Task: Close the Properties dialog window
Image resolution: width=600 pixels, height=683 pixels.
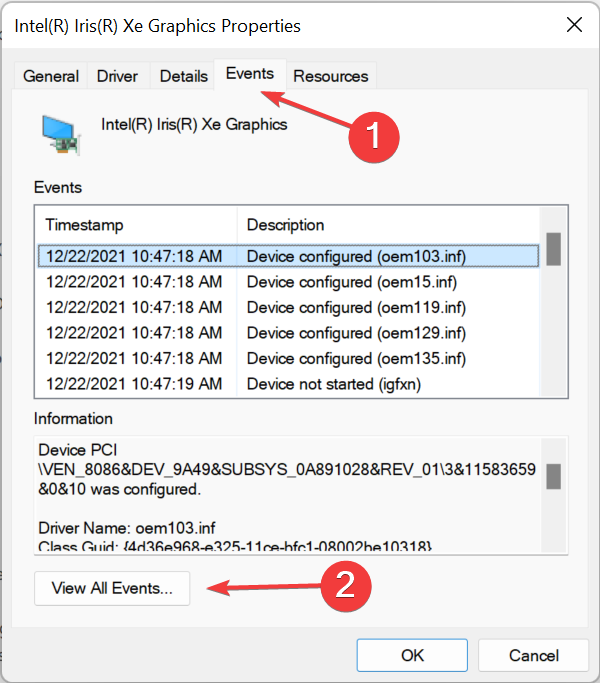Action: tap(574, 25)
